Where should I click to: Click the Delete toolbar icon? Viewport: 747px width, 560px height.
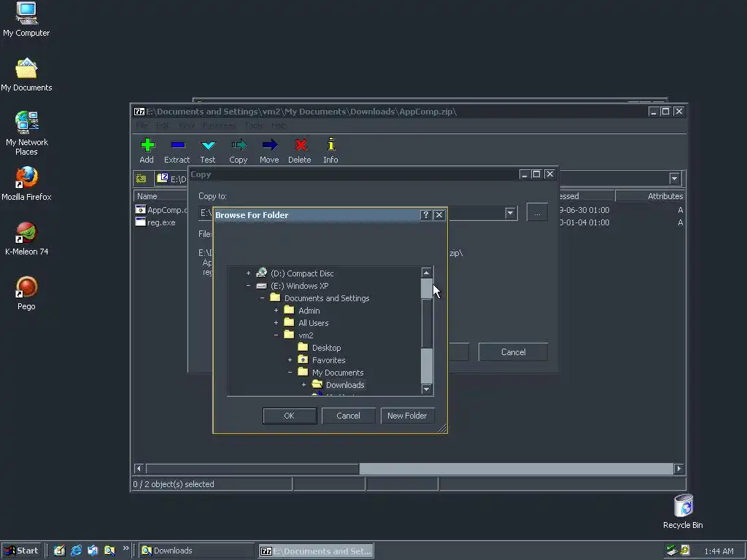(300, 145)
